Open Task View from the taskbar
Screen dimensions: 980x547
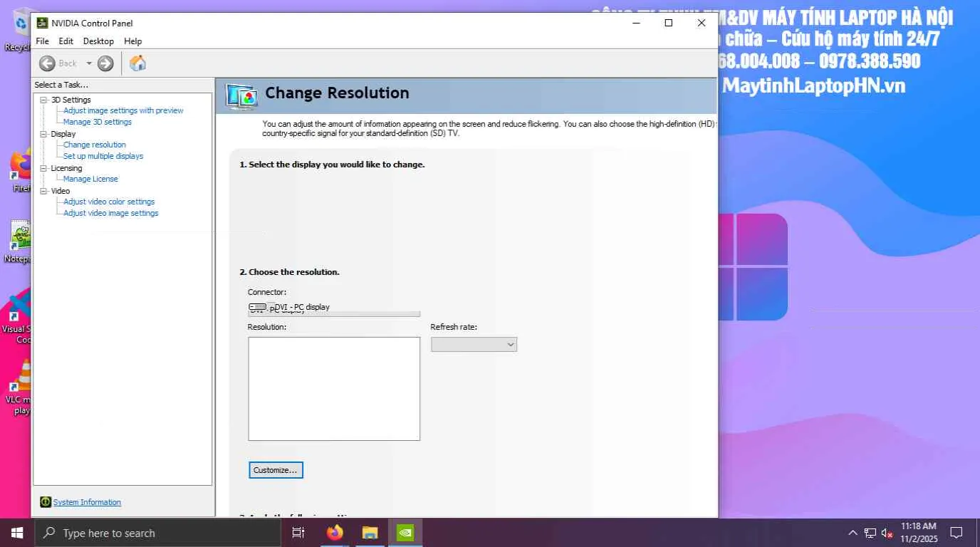tap(298, 533)
